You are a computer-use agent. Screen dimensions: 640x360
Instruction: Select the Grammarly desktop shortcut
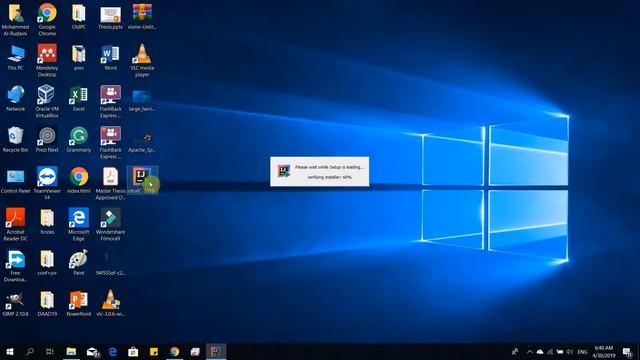tap(79, 140)
